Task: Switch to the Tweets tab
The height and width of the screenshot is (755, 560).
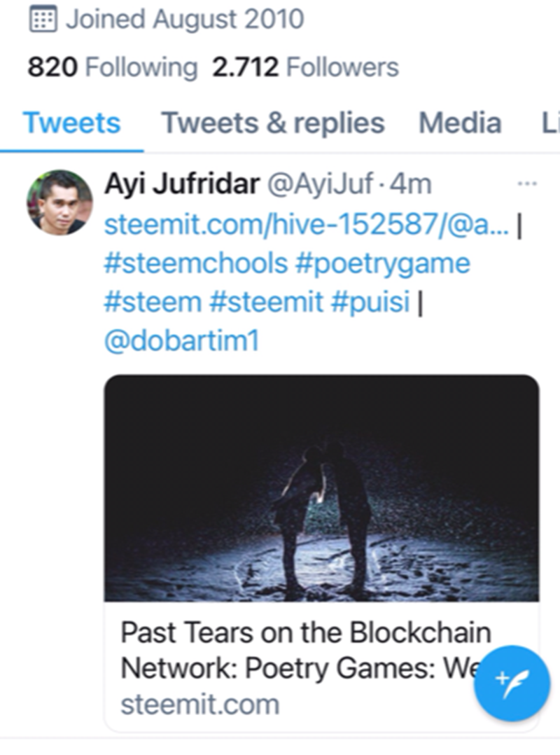Action: tap(71, 123)
